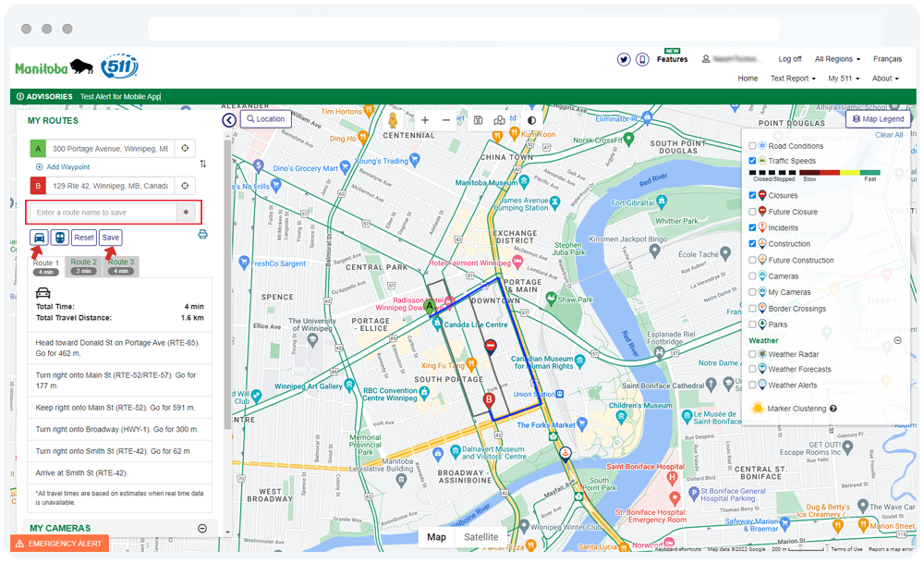Click the Save route button
The height and width of the screenshot is (563, 924).
(x=110, y=238)
